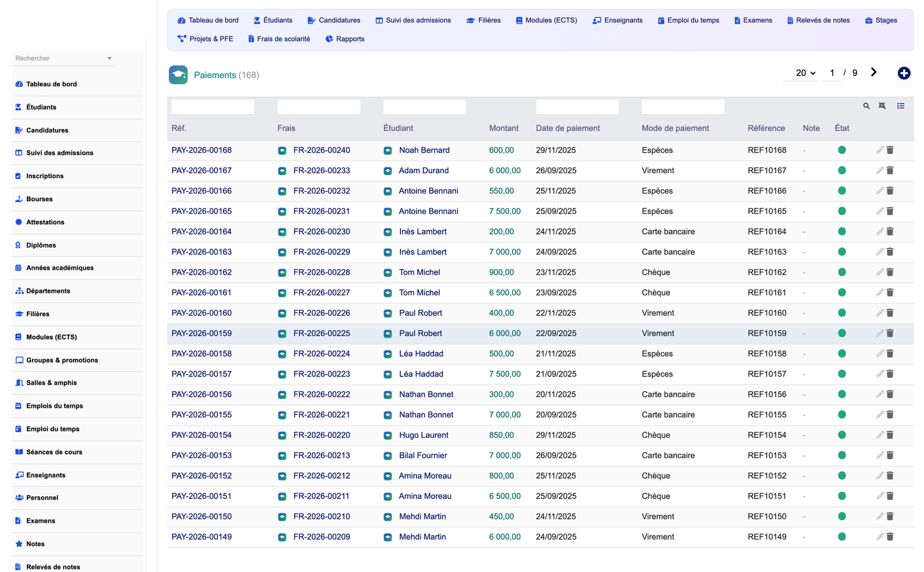This screenshot has width=924, height=572.
Task: Open payment link PAY-2026-00159
Action: pos(201,334)
